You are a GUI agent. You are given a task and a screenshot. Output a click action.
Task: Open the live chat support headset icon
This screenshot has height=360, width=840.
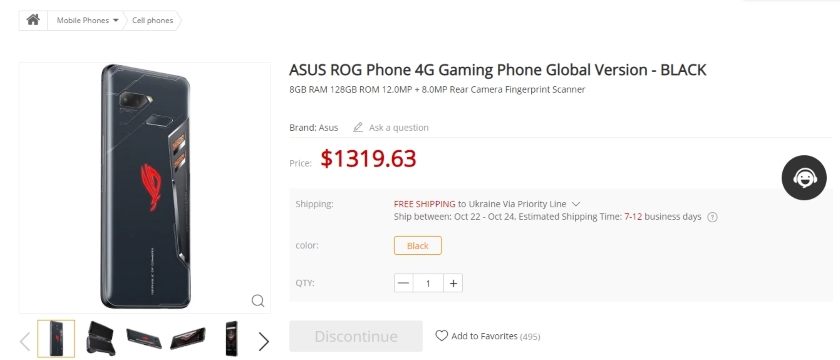pos(804,177)
